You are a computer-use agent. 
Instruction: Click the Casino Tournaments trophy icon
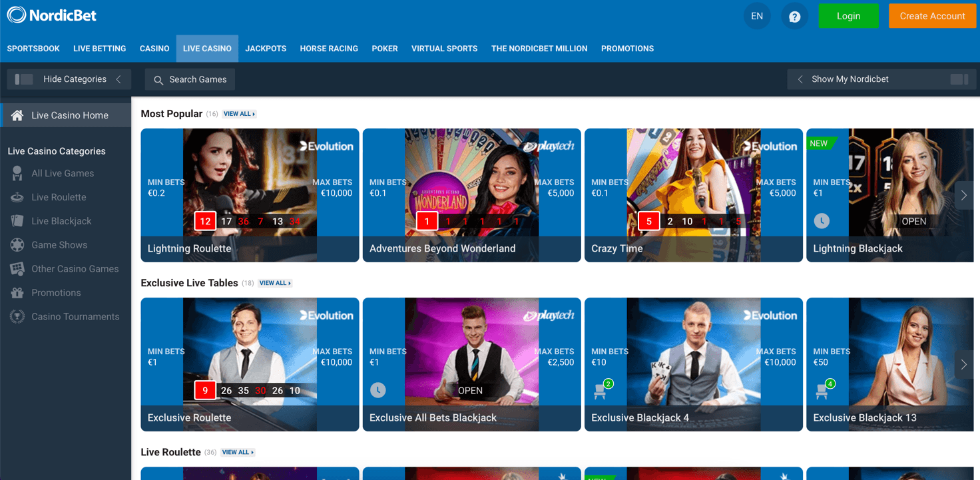17,317
